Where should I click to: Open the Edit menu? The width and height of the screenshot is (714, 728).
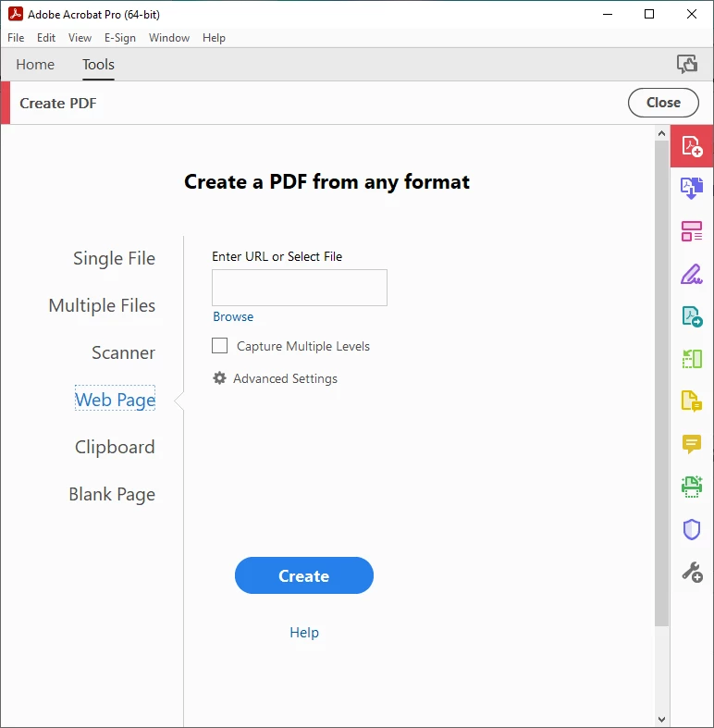(46, 38)
